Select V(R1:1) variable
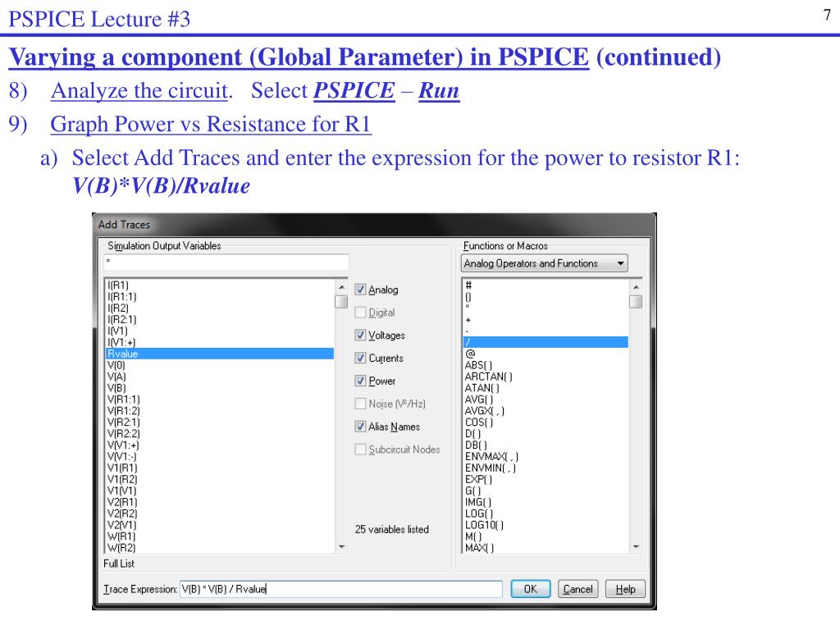Viewport: 840px width, 630px height. [x=124, y=399]
